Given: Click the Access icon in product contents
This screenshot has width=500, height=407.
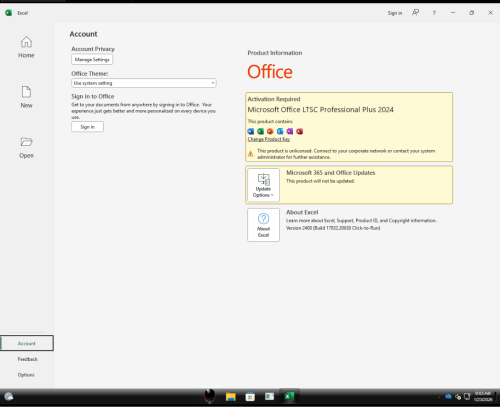Looking at the screenshot, I should click(x=300, y=131).
